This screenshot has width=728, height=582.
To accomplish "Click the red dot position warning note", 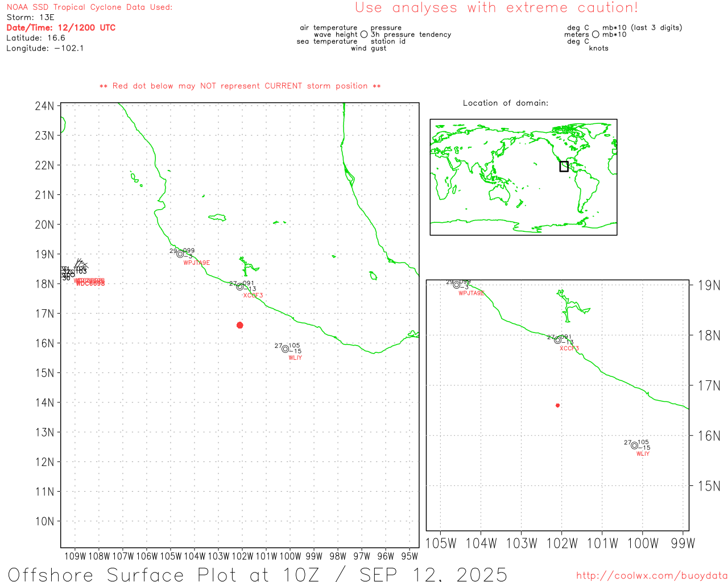I will (x=240, y=86).
